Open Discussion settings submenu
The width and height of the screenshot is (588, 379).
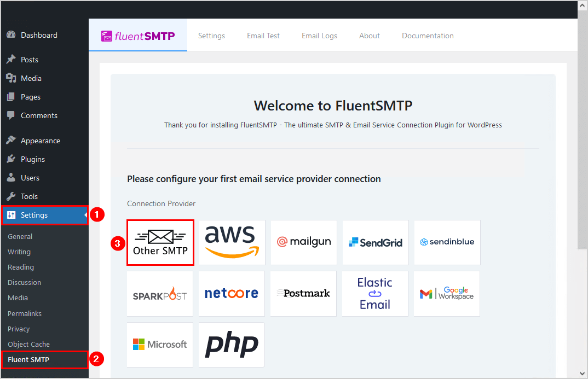pyautogui.click(x=25, y=283)
